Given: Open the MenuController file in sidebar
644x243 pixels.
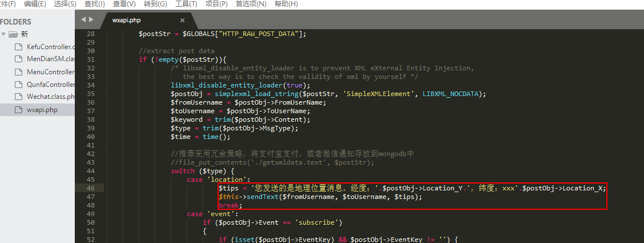Looking at the screenshot, I should tap(50, 72).
